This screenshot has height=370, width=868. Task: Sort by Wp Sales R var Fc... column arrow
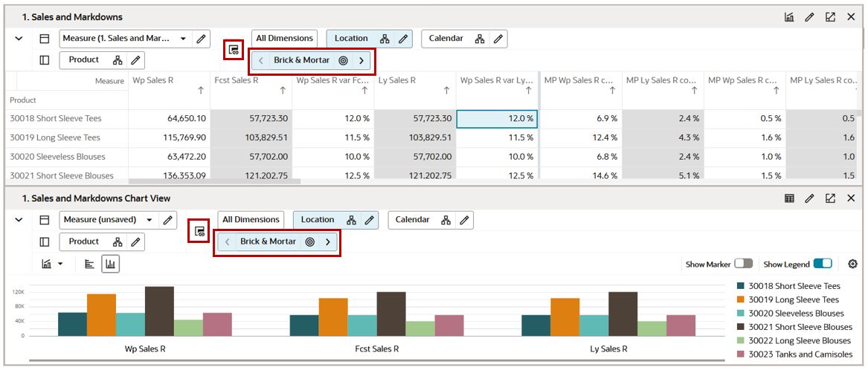click(x=364, y=91)
